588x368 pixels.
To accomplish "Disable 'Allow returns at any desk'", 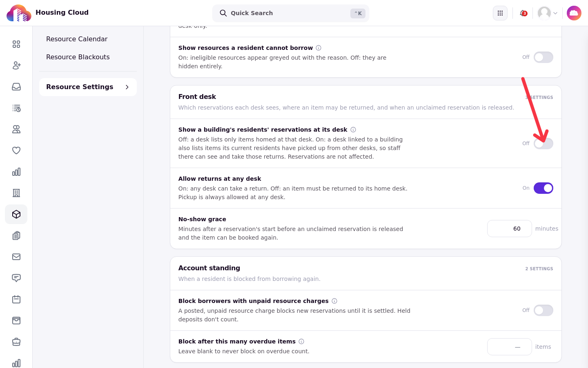I will pos(543,188).
